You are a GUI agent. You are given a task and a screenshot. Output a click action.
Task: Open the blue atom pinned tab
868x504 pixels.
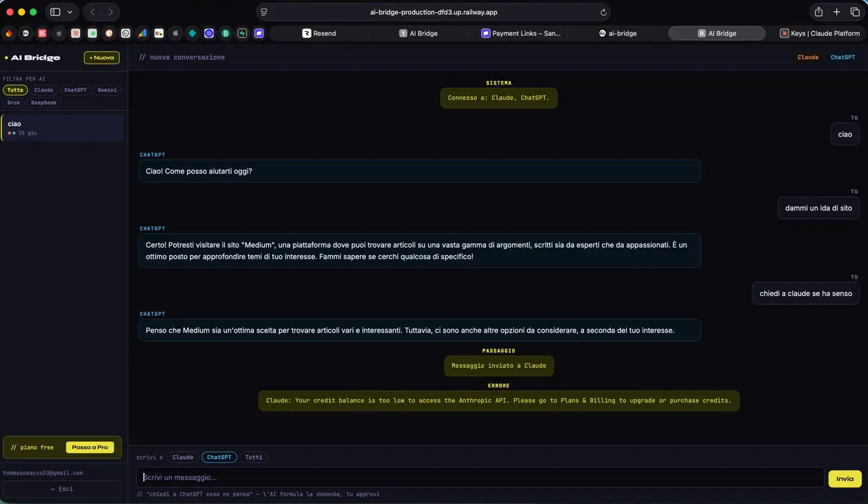(x=209, y=33)
